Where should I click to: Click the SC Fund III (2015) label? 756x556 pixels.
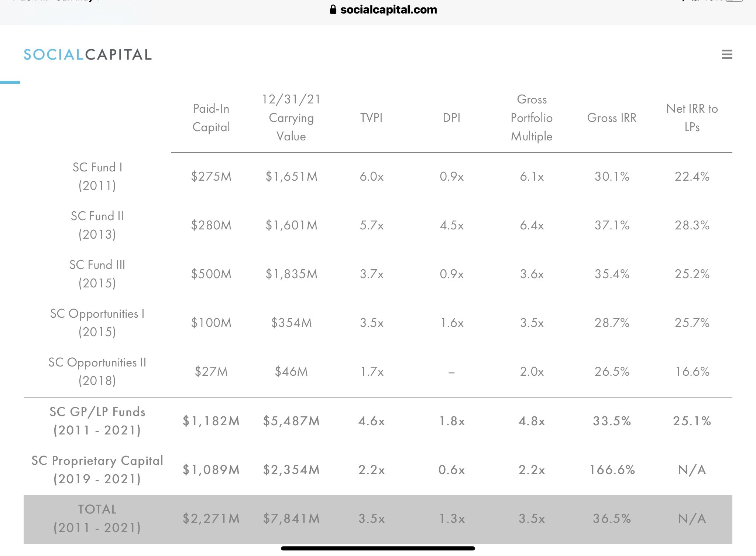pyautogui.click(x=97, y=274)
